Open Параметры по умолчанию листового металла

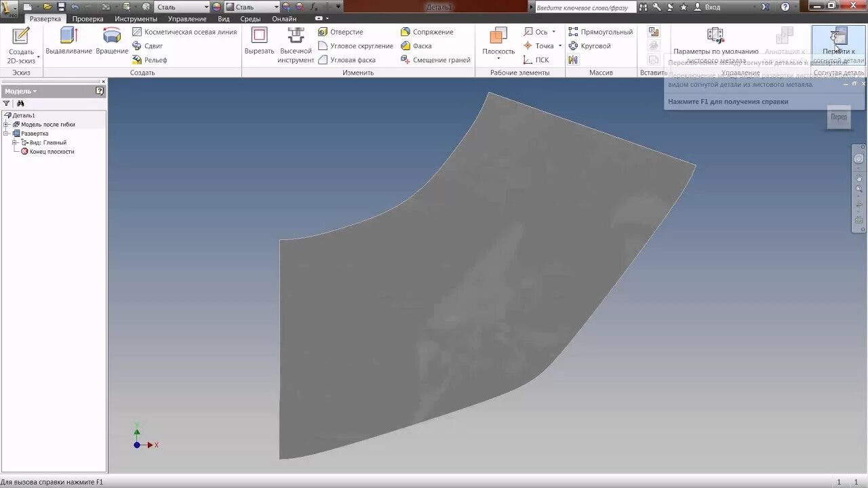click(715, 45)
